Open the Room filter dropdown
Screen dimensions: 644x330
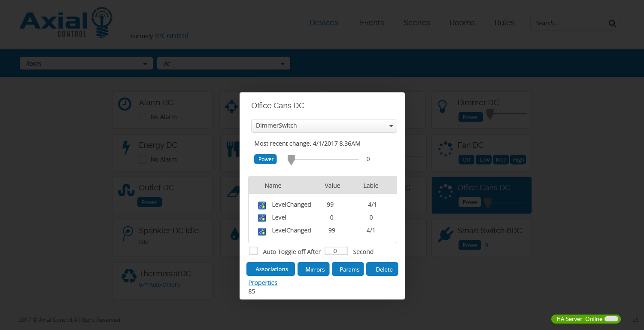point(86,64)
